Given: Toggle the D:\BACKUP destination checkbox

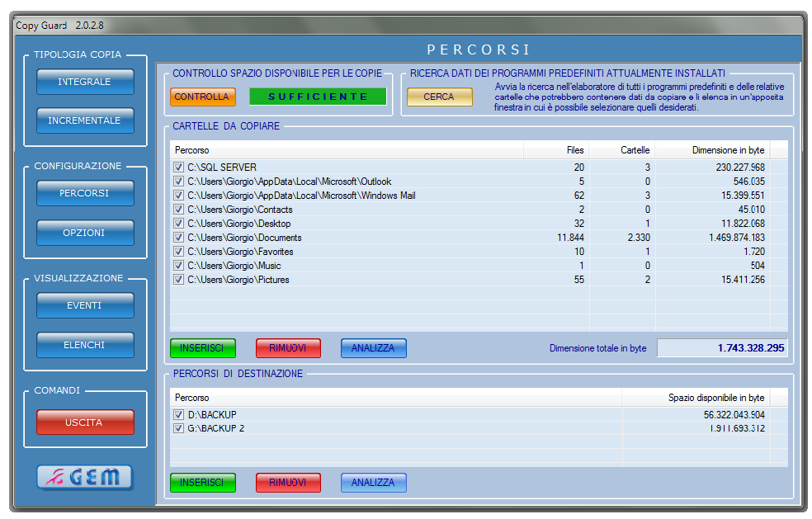Looking at the screenshot, I should pos(179,414).
